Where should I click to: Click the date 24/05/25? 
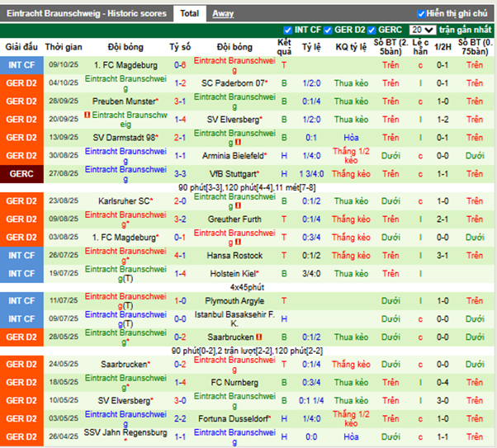(x=64, y=364)
